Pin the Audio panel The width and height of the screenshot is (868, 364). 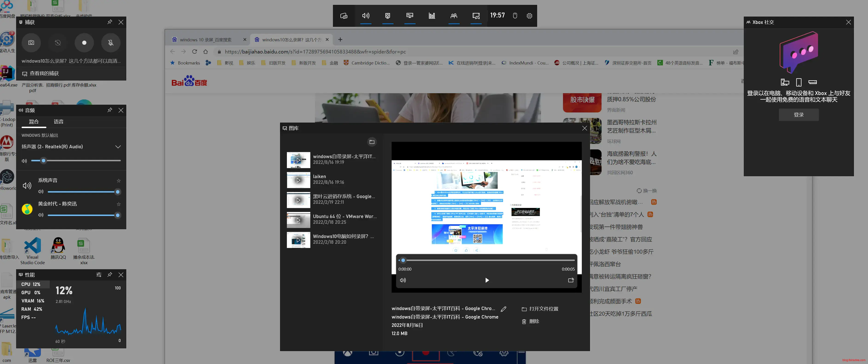[110, 110]
